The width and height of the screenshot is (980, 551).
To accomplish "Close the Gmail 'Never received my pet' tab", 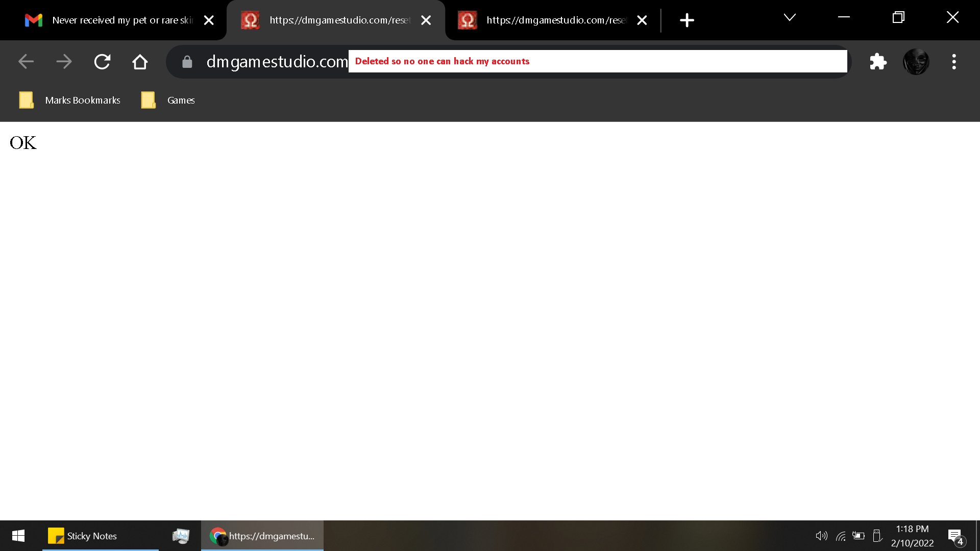I will 209,20.
